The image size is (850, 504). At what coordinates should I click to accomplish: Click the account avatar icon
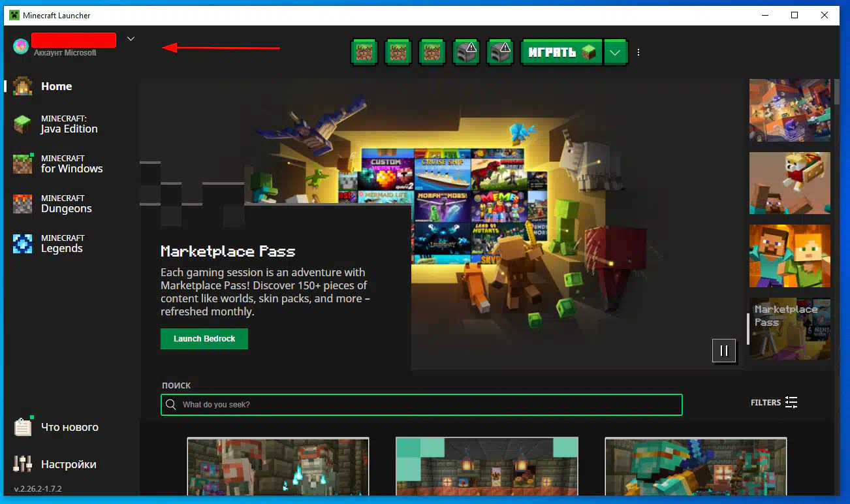coord(21,46)
